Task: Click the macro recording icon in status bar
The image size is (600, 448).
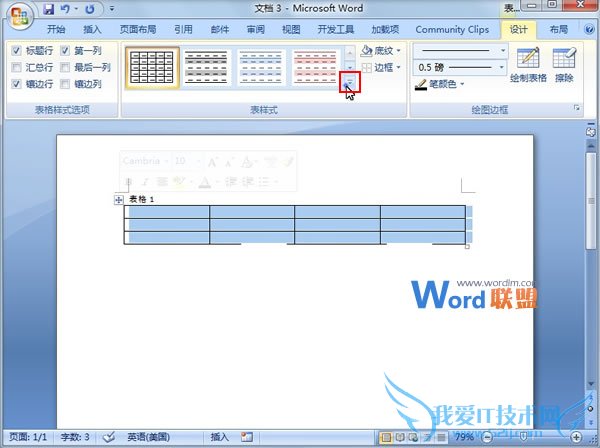Action: (x=247, y=437)
